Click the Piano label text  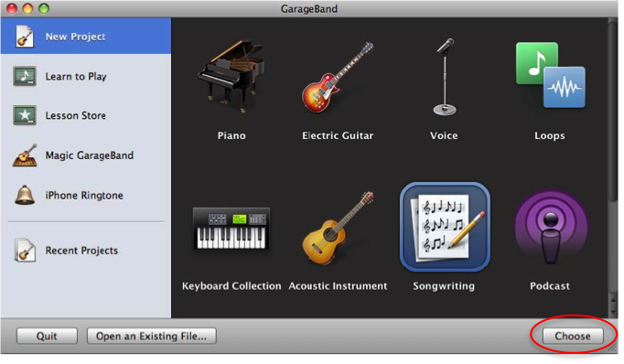pyautogui.click(x=231, y=135)
